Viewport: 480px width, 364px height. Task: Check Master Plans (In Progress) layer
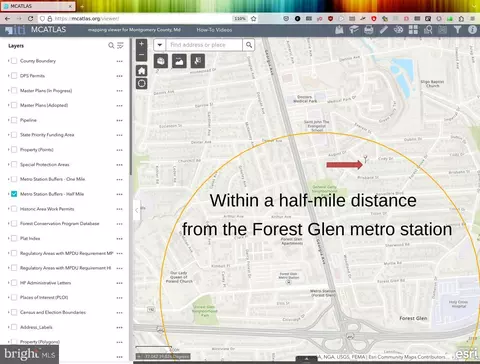[14, 90]
